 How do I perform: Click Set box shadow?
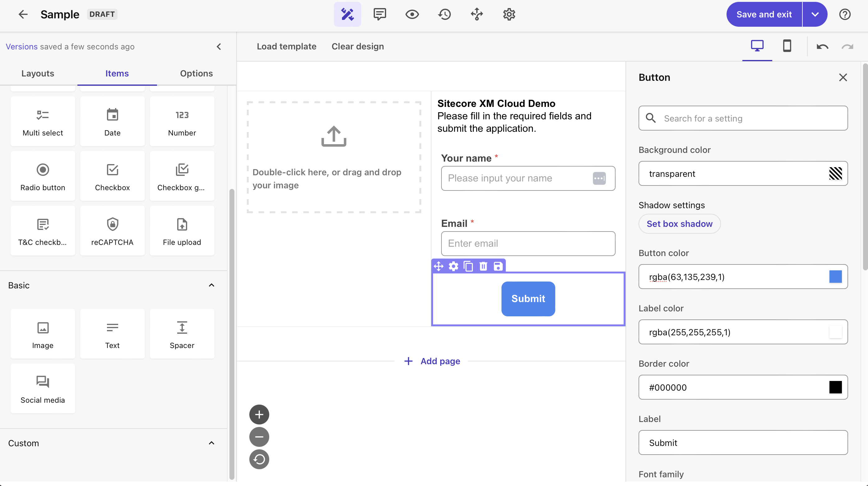tap(679, 224)
